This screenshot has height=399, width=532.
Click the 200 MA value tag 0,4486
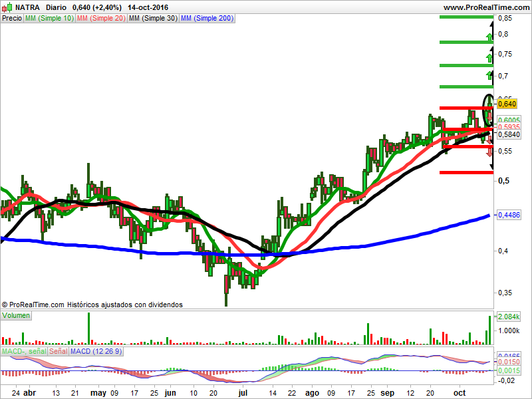pyautogui.click(x=509, y=215)
